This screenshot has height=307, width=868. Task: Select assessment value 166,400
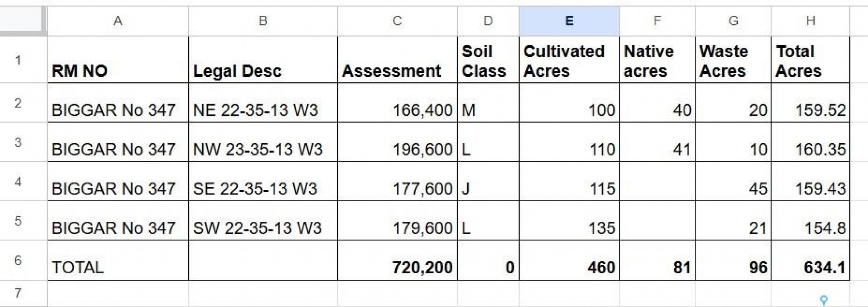coord(397,103)
